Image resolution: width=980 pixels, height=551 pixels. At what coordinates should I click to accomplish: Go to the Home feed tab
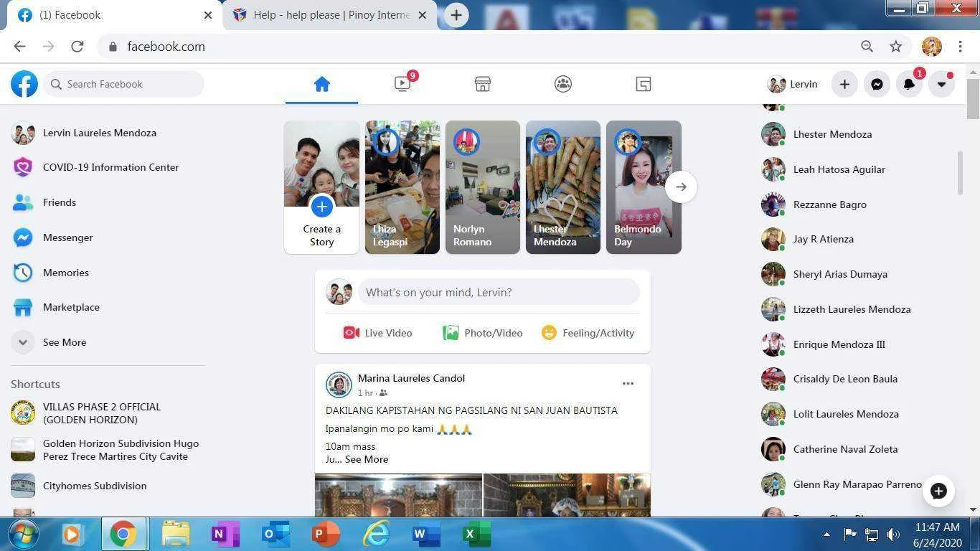pos(321,84)
